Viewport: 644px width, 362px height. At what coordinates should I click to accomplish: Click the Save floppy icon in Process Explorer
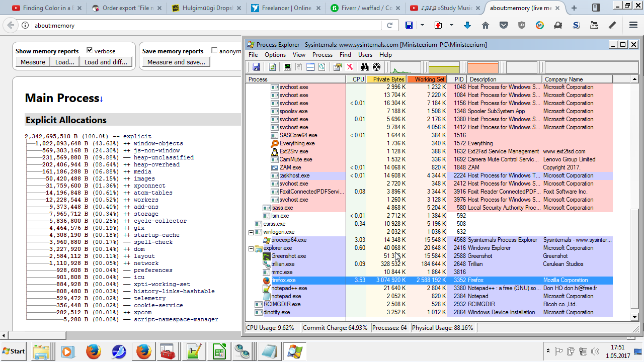point(256,67)
